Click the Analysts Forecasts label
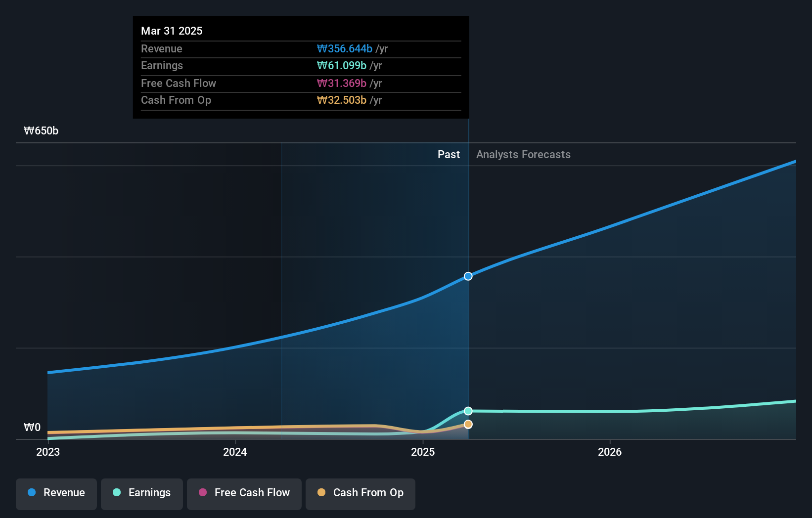 tap(523, 155)
